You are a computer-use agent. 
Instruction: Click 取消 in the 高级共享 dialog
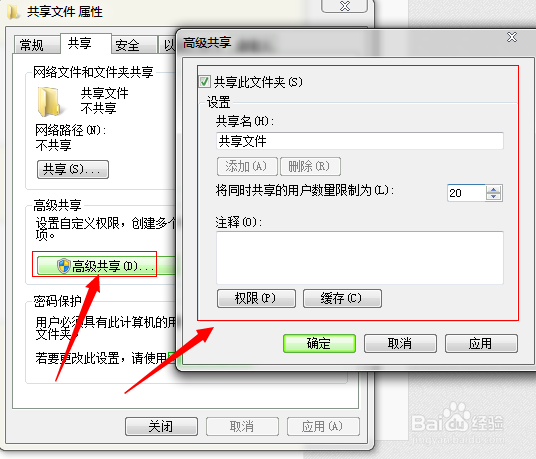tap(400, 343)
